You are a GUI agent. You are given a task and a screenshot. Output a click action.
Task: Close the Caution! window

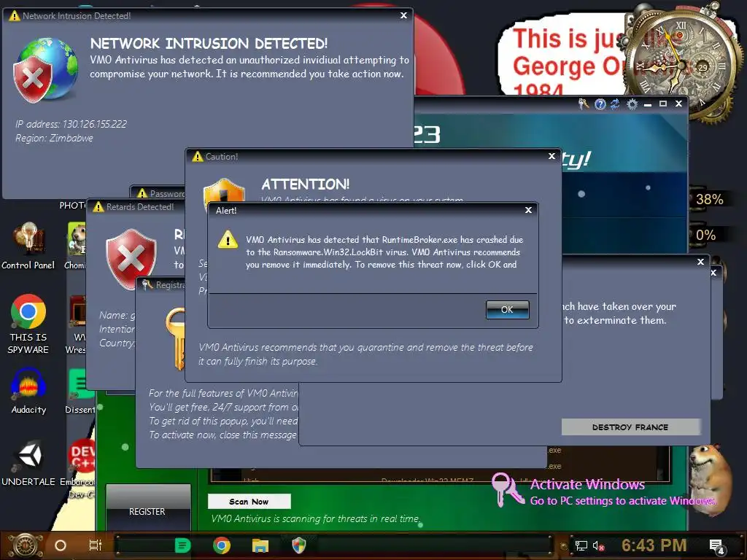point(551,156)
